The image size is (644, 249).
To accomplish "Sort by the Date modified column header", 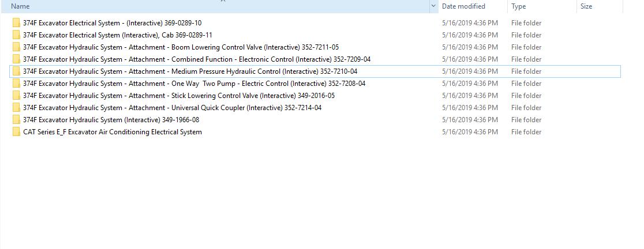I will [472, 6].
